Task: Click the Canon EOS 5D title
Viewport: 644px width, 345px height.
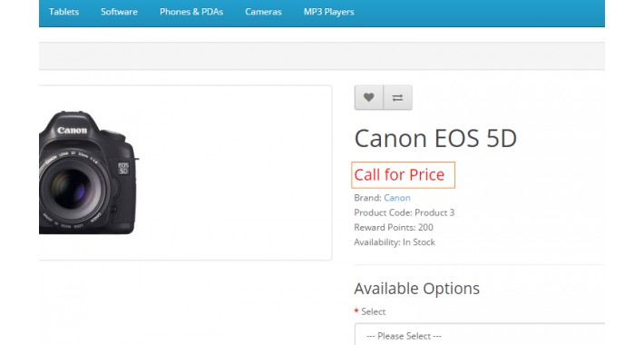Action: coord(435,138)
